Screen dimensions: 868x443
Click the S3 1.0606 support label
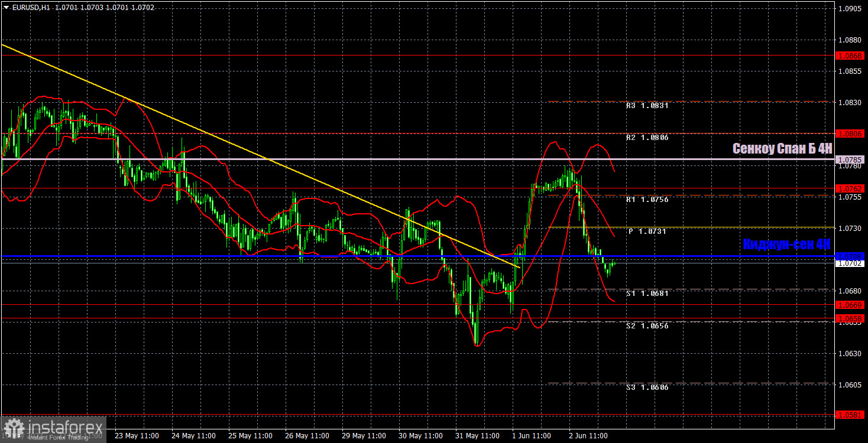(648, 387)
